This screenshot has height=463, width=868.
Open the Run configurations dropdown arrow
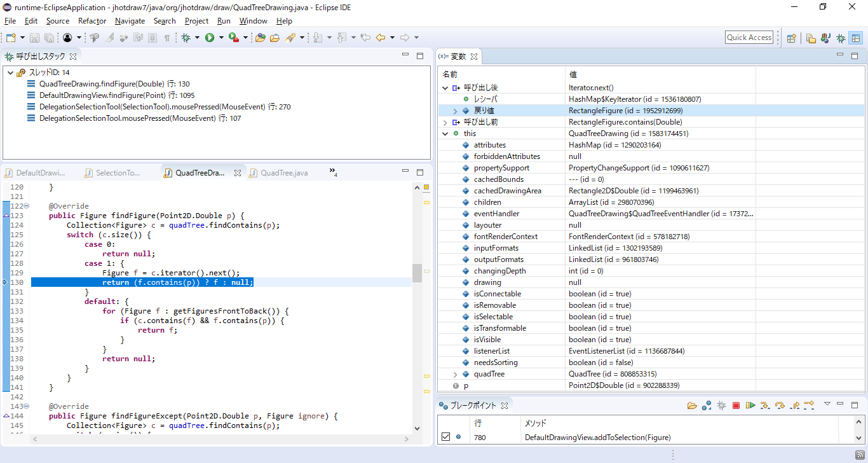coord(221,38)
